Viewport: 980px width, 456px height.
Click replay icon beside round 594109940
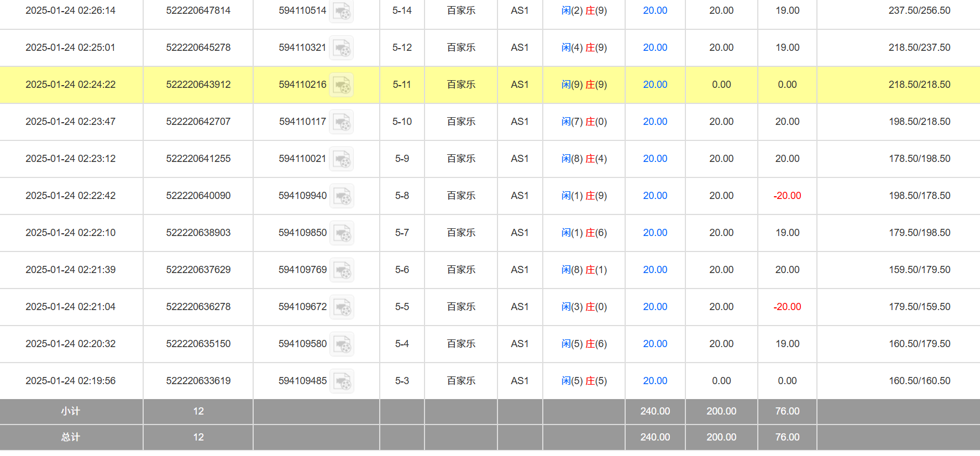coord(342,196)
